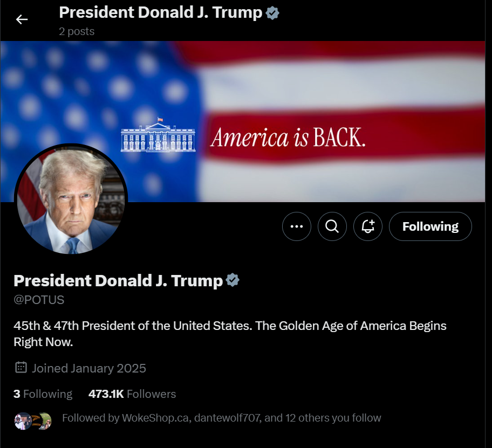The height and width of the screenshot is (448, 492).
Task: Toggle the Following button to unfollow
Action: (x=430, y=226)
